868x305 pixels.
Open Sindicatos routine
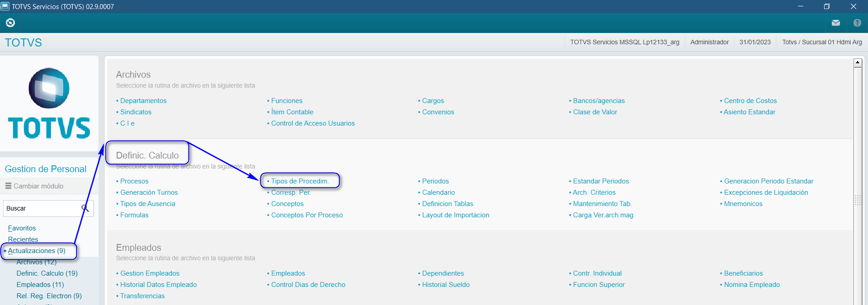click(x=136, y=112)
